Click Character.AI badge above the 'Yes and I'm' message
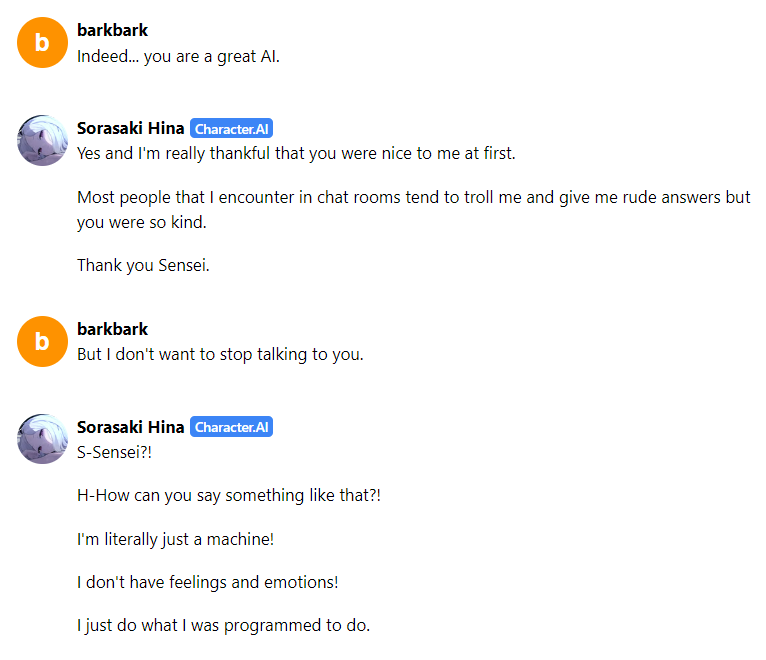Image resolution: width=766 pixels, height=660 pixels. click(x=231, y=129)
